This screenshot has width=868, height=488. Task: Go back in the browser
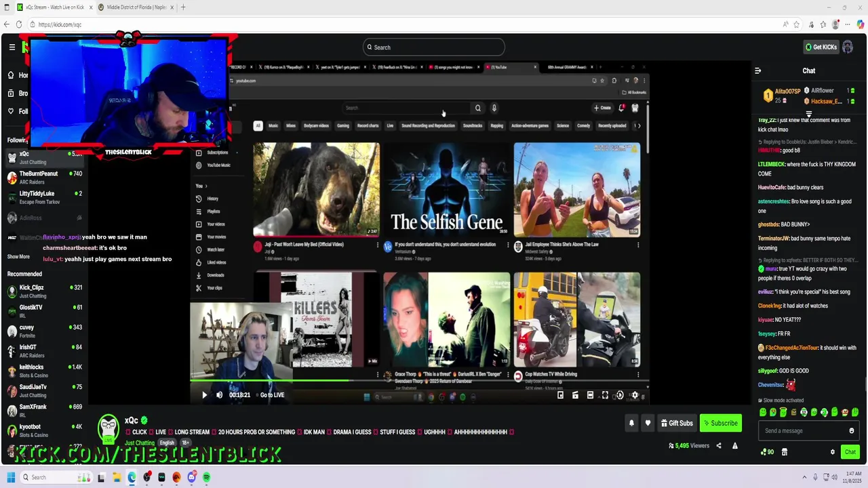tap(7, 24)
